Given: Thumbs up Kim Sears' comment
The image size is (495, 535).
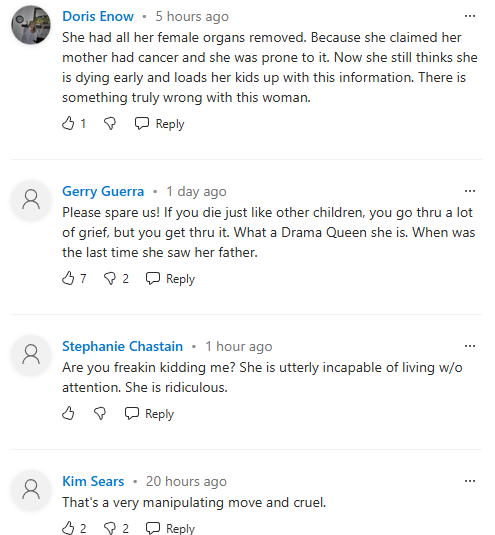Looking at the screenshot, I should pos(68,528).
